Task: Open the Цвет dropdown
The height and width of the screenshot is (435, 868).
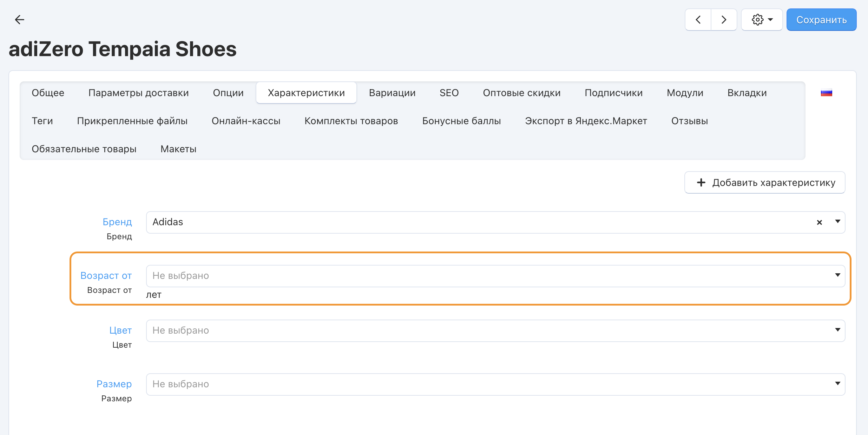Action: tap(495, 330)
